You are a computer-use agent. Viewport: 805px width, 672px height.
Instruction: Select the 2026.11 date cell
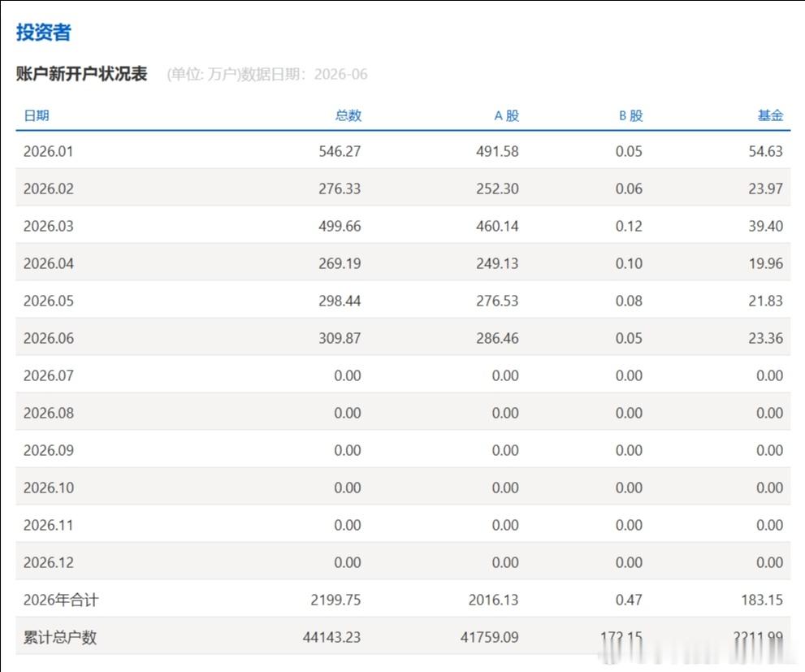[x=48, y=525]
